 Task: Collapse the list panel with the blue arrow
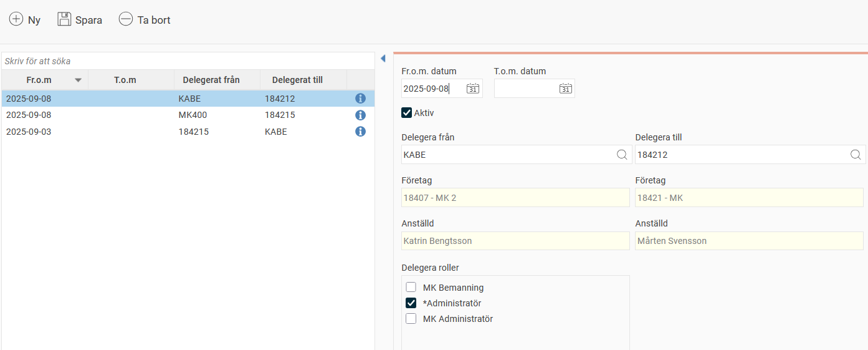coord(383,59)
